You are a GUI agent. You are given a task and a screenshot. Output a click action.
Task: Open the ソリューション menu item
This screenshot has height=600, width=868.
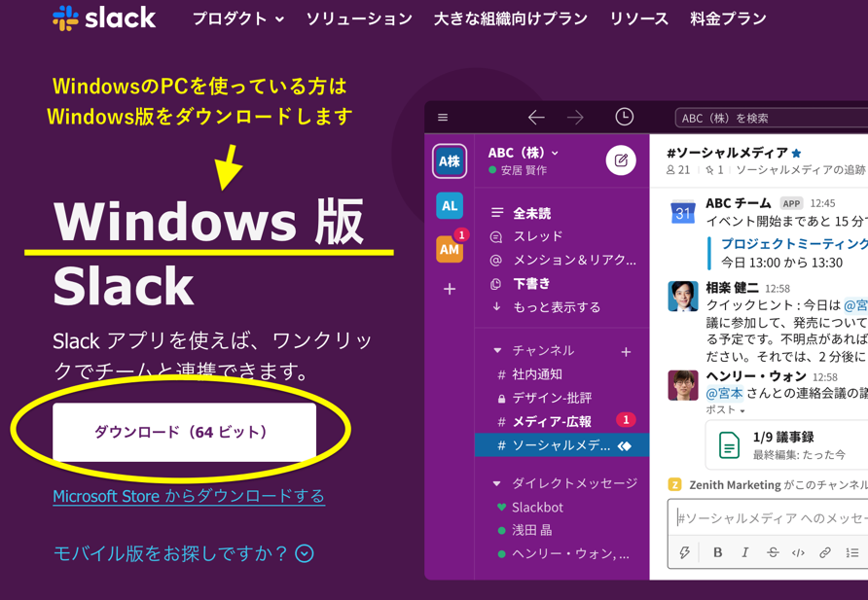click(x=359, y=18)
